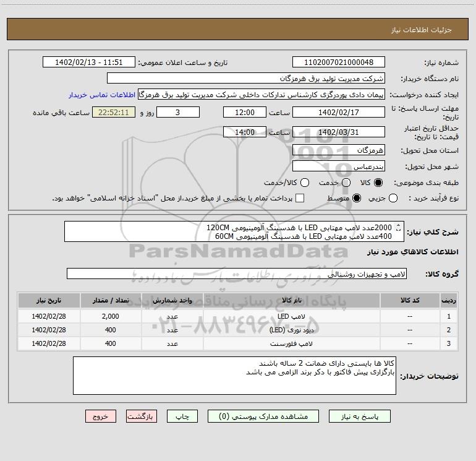
Task: Click the general need description textarea
Action: pyautogui.click(x=234, y=231)
